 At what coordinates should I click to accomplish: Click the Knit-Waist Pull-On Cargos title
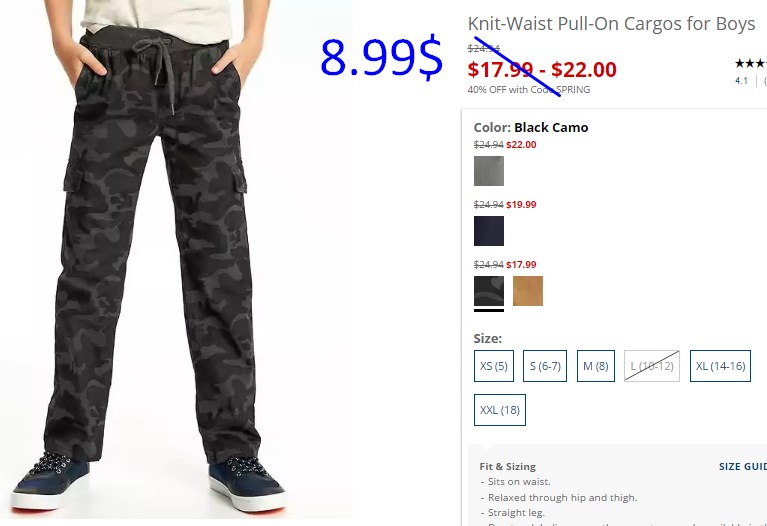coord(611,23)
